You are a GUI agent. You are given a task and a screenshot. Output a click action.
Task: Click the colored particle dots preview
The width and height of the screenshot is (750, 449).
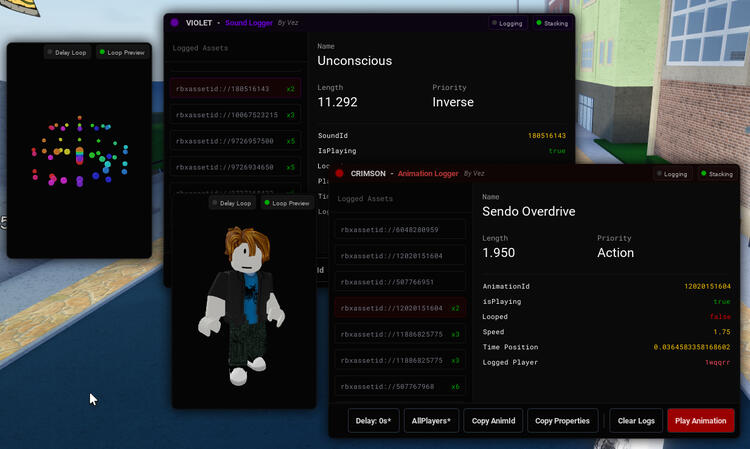79,151
